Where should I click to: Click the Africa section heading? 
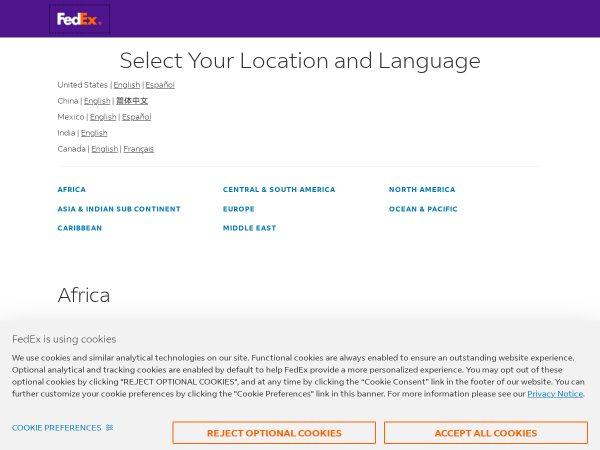click(84, 295)
